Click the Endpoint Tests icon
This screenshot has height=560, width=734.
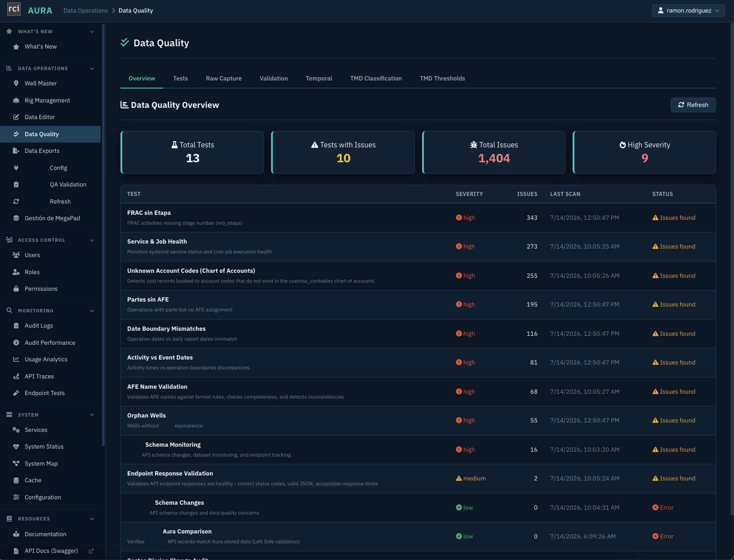(x=16, y=393)
